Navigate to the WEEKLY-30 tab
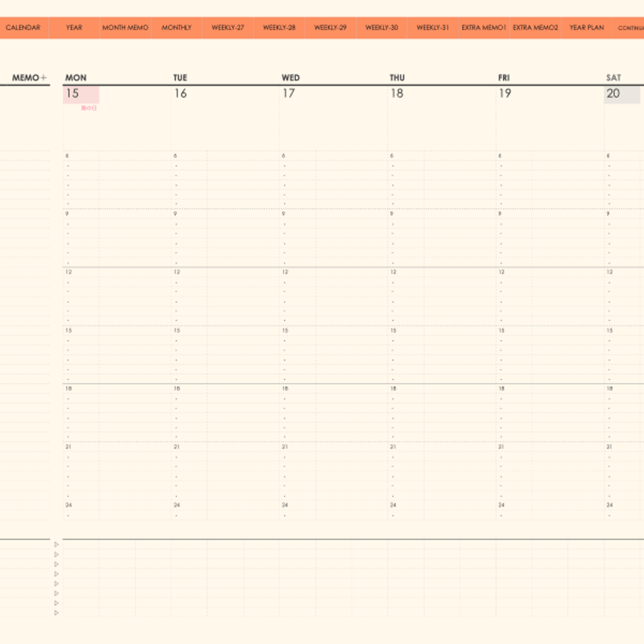The image size is (644, 644). 381,27
